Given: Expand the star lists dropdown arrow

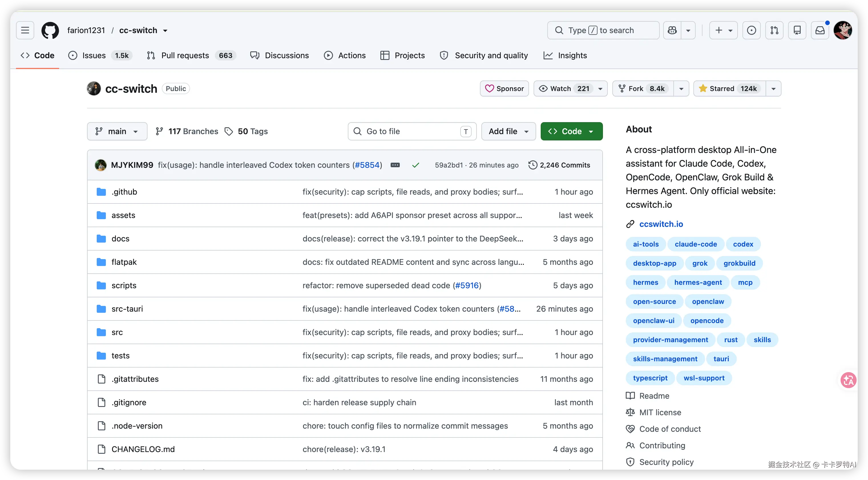Looking at the screenshot, I should pos(773,89).
